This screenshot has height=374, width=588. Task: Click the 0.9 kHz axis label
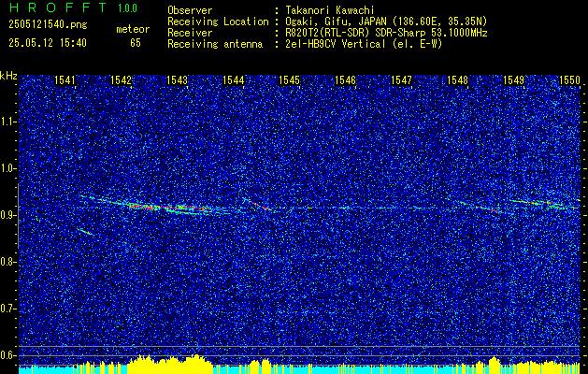pos(8,215)
